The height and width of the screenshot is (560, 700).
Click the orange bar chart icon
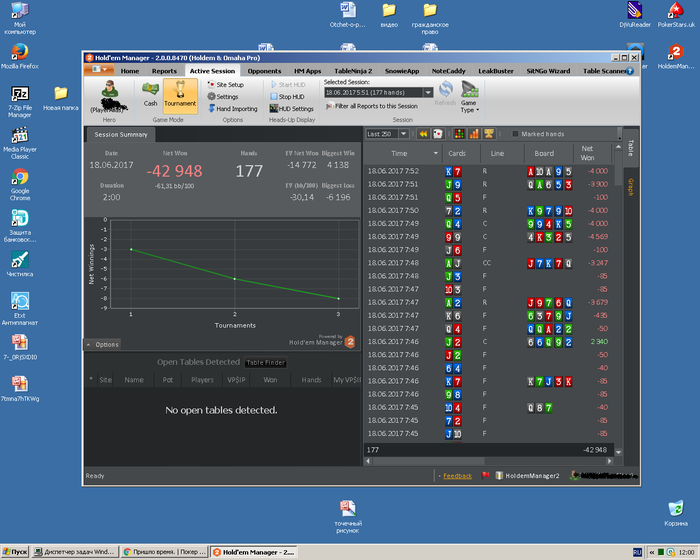[474, 134]
